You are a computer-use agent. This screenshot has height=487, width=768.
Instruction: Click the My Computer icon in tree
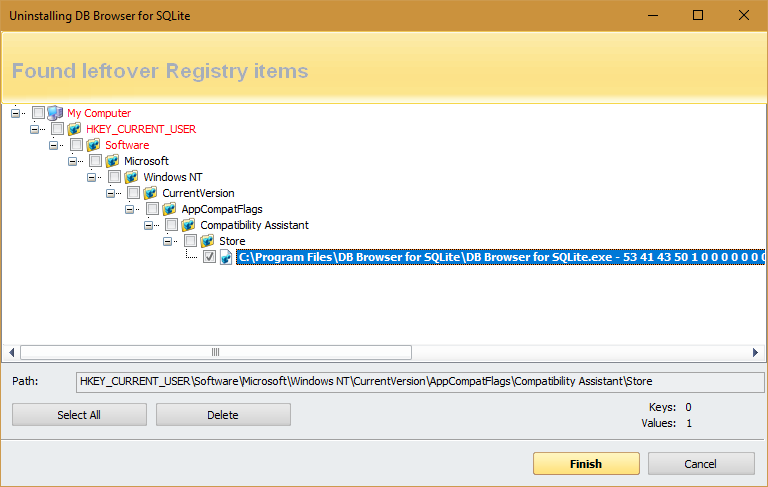(55, 113)
